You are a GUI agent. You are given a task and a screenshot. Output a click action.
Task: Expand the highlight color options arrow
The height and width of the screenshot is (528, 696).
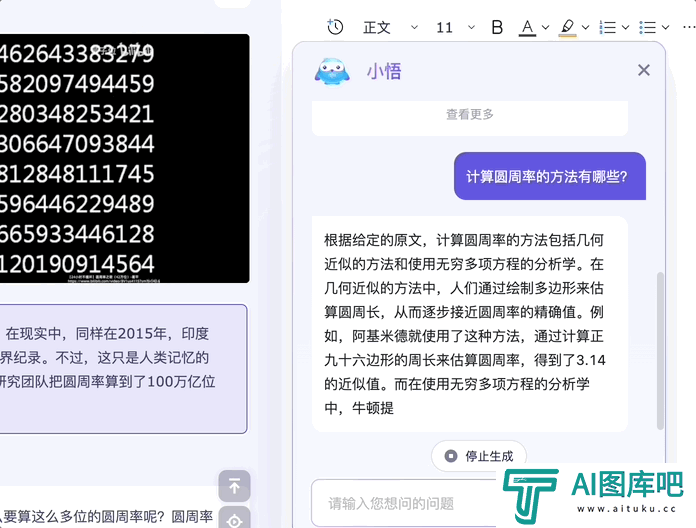point(585,28)
